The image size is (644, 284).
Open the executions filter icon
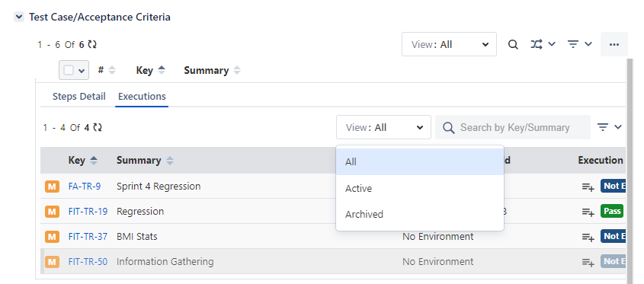(603, 127)
